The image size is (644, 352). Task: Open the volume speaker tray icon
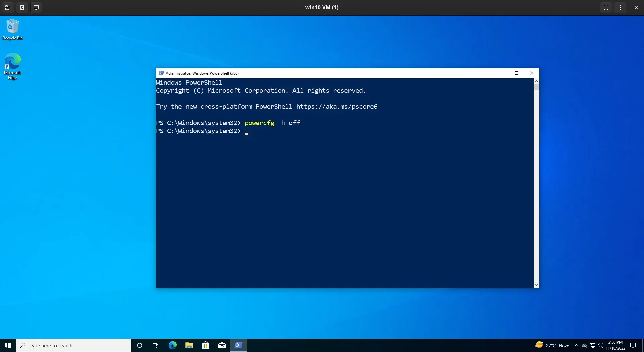pos(601,345)
